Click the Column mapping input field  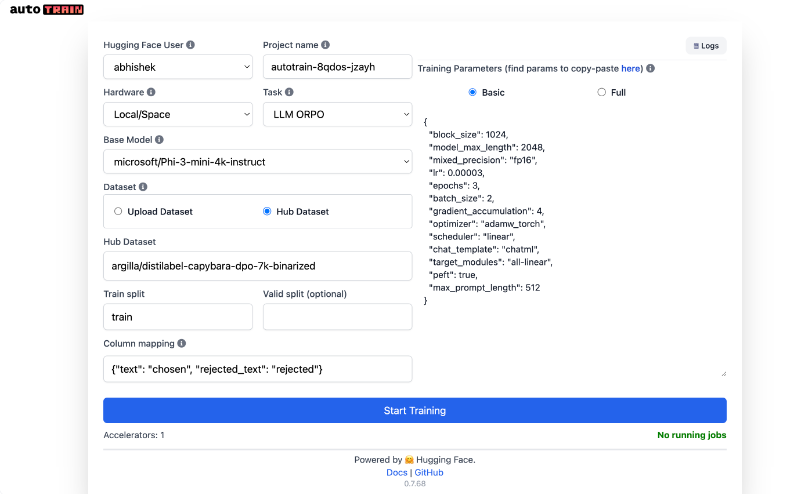[258, 369]
